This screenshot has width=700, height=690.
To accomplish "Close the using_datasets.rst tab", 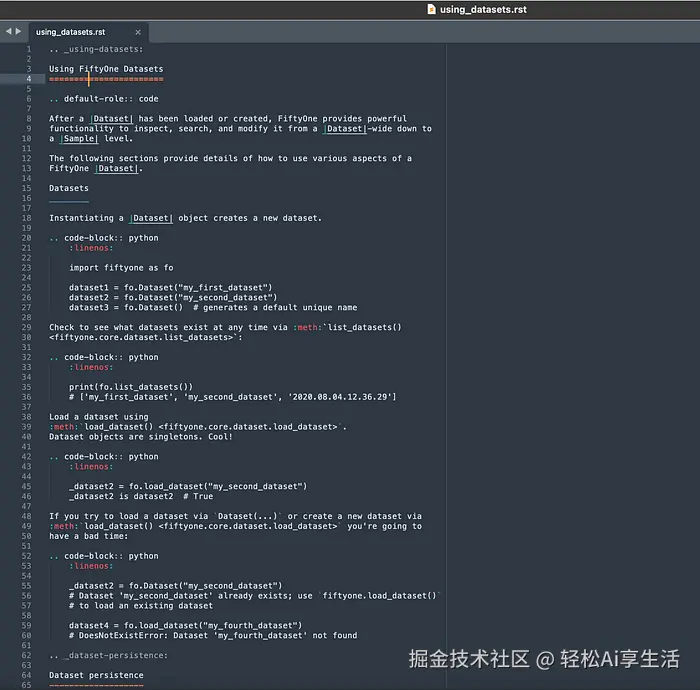I will [138, 32].
